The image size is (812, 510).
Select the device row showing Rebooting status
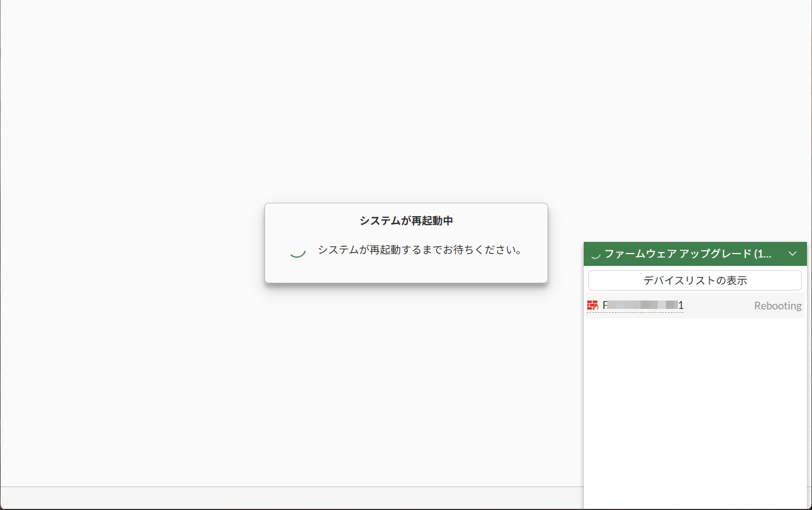pyautogui.click(x=694, y=305)
